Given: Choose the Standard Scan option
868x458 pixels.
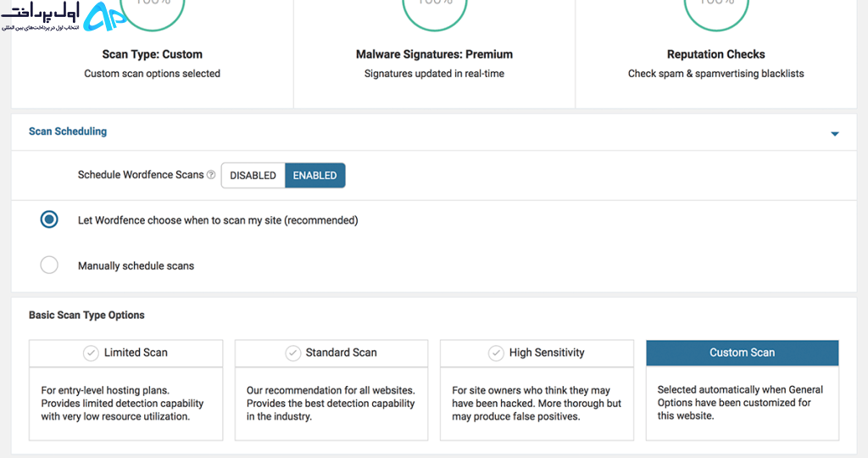Looking at the screenshot, I should click(x=331, y=353).
